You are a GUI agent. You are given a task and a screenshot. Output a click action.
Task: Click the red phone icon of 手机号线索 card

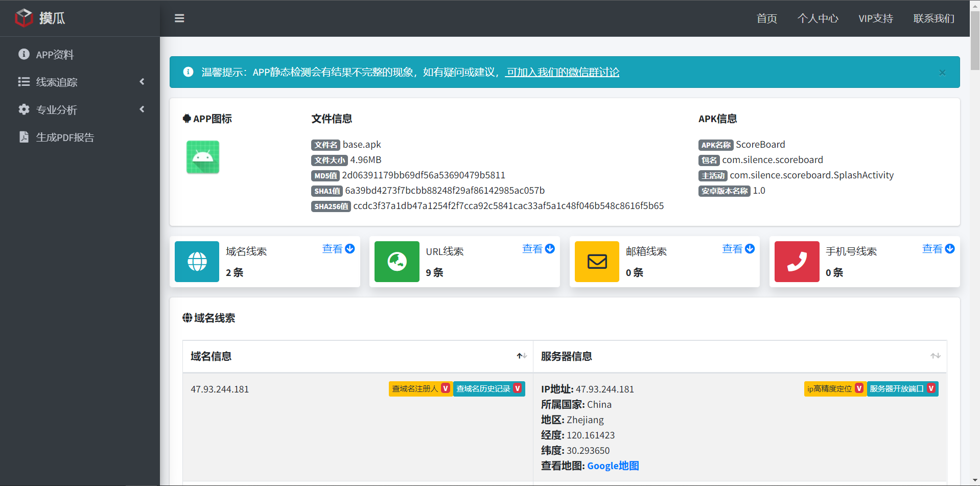click(x=797, y=262)
